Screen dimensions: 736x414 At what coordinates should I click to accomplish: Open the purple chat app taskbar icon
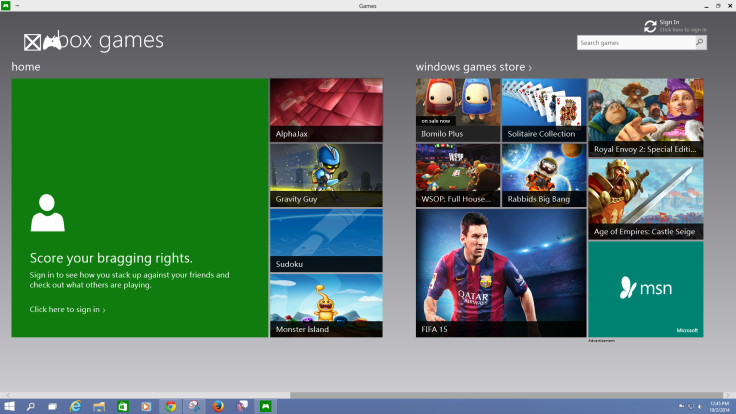point(242,406)
